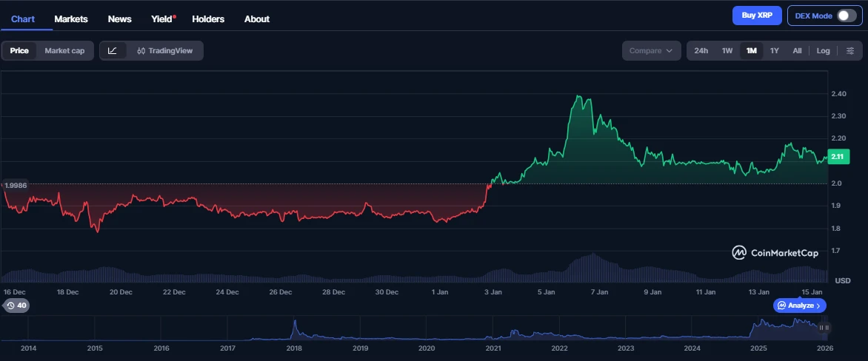
Task: Click the 2.40 price axis label
Action: point(838,93)
